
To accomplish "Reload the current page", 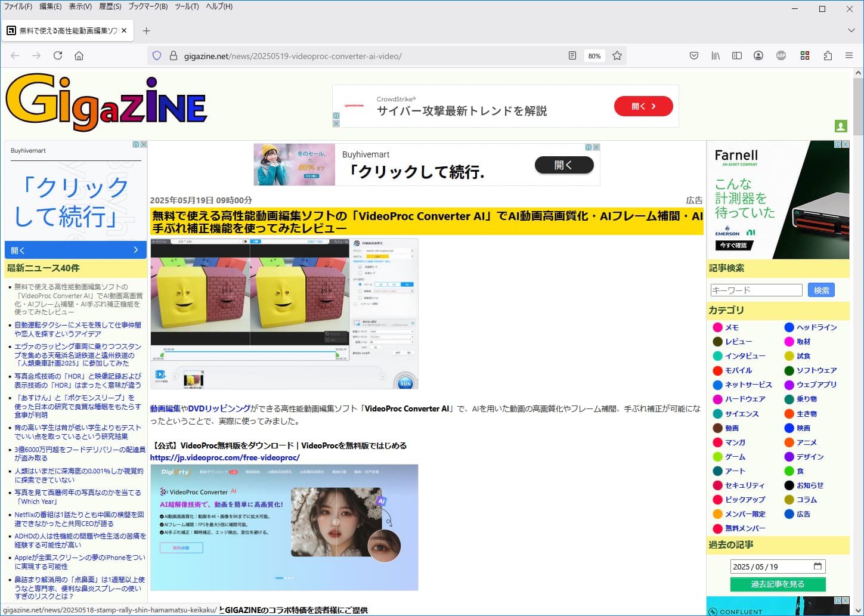I will (x=58, y=55).
